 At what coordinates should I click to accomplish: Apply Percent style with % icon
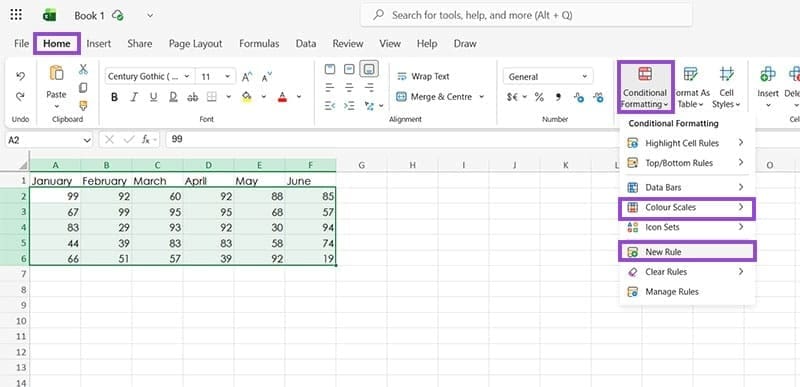pos(539,97)
